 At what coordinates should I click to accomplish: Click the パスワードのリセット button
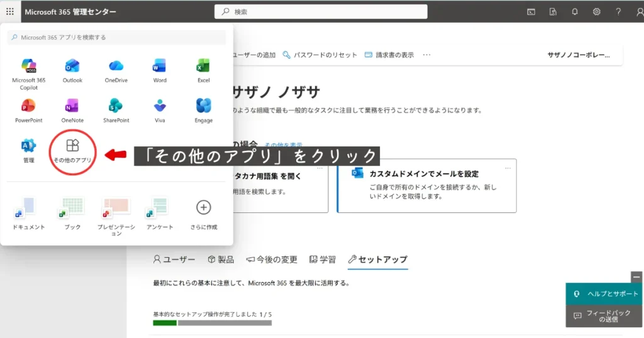(x=320, y=55)
